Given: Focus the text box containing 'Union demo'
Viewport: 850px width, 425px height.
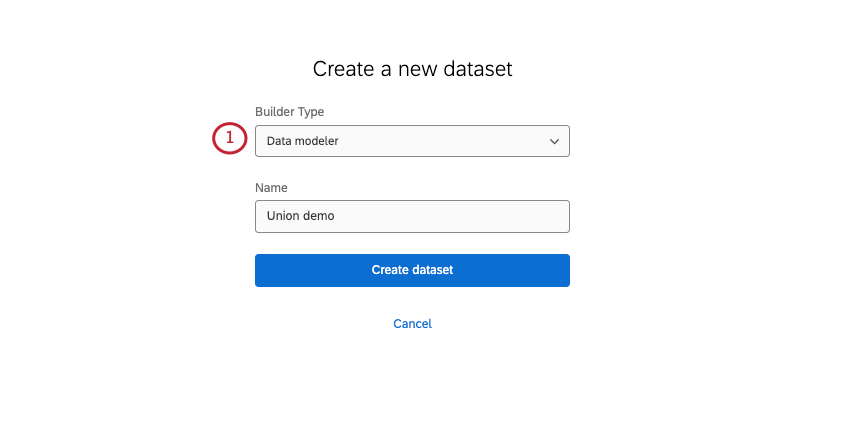Looking at the screenshot, I should pos(412,216).
